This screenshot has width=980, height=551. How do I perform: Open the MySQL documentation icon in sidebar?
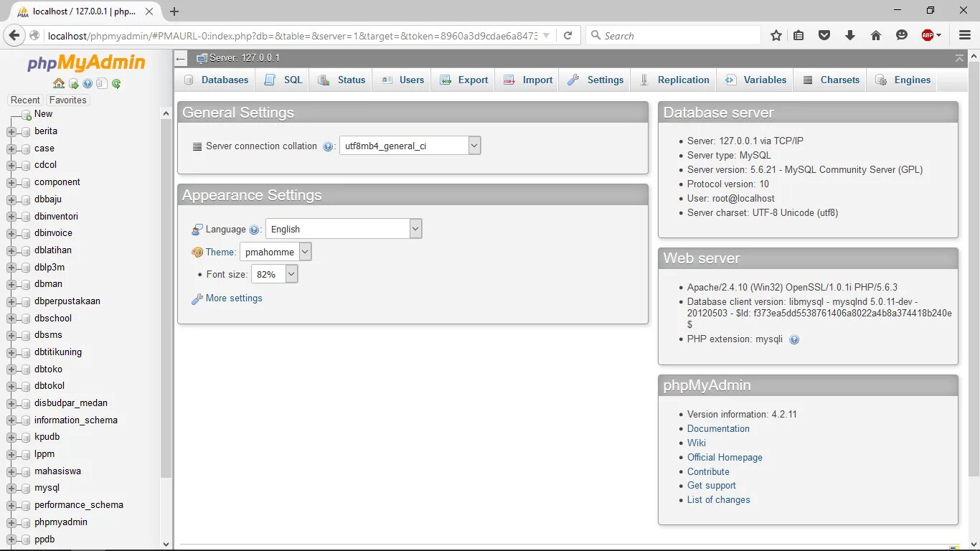(x=102, y=84)
